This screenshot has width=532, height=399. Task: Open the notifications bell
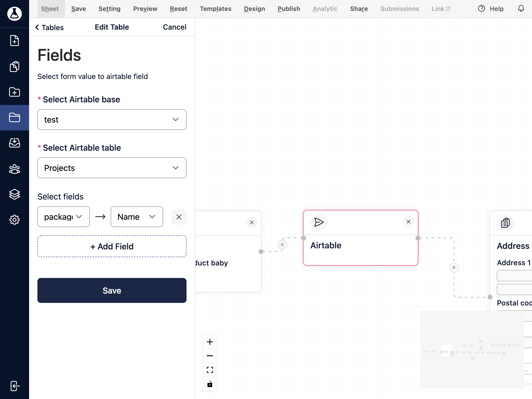pyautogui.click(x=521, y=9)
